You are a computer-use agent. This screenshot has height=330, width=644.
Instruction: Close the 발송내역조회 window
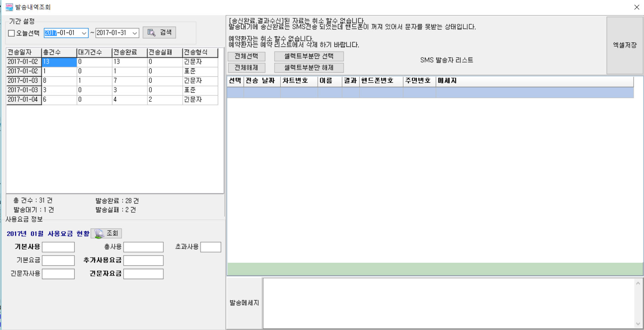(x=636, y=7)
